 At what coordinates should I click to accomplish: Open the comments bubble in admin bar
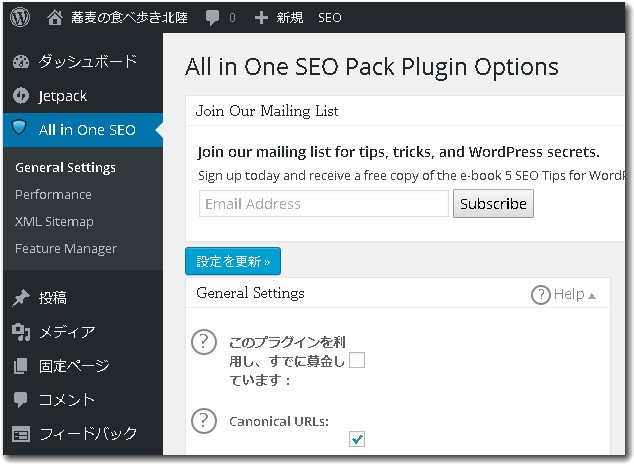(212, 18)
